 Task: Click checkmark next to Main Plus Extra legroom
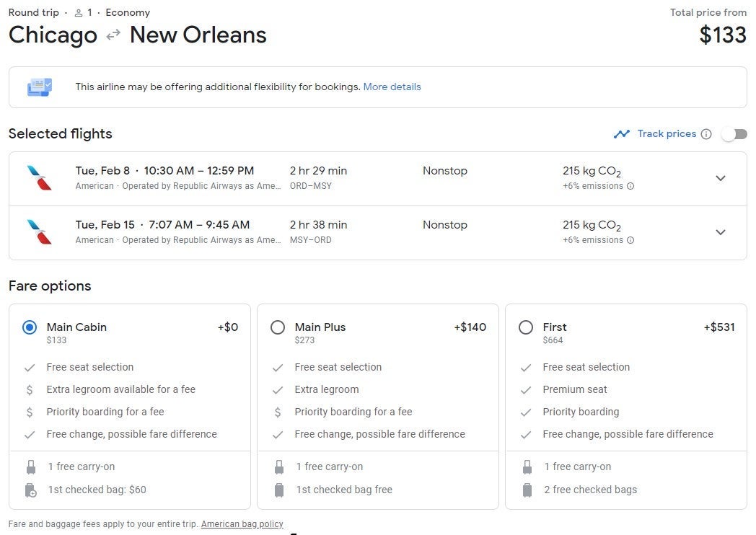coord(278,390)
